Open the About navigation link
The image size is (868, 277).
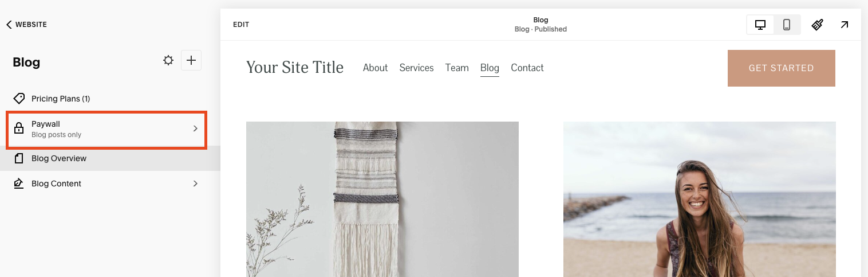(x=376, y=68)
